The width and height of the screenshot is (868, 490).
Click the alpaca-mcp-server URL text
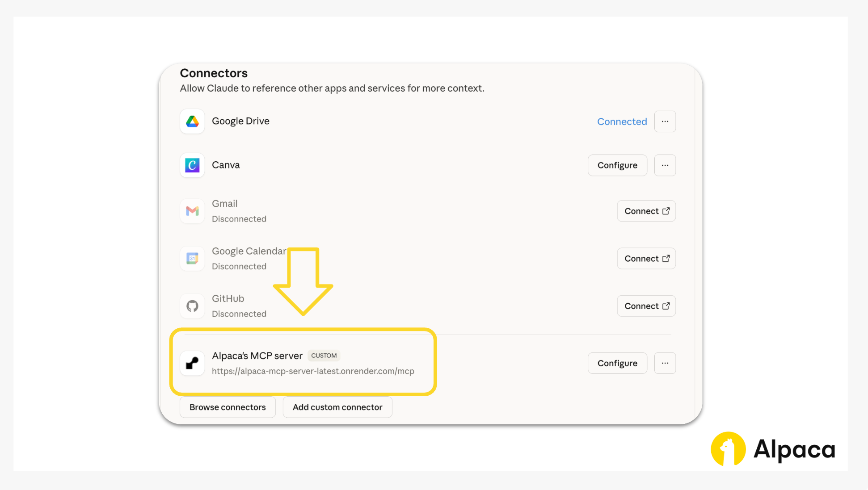tap(313, 371)
